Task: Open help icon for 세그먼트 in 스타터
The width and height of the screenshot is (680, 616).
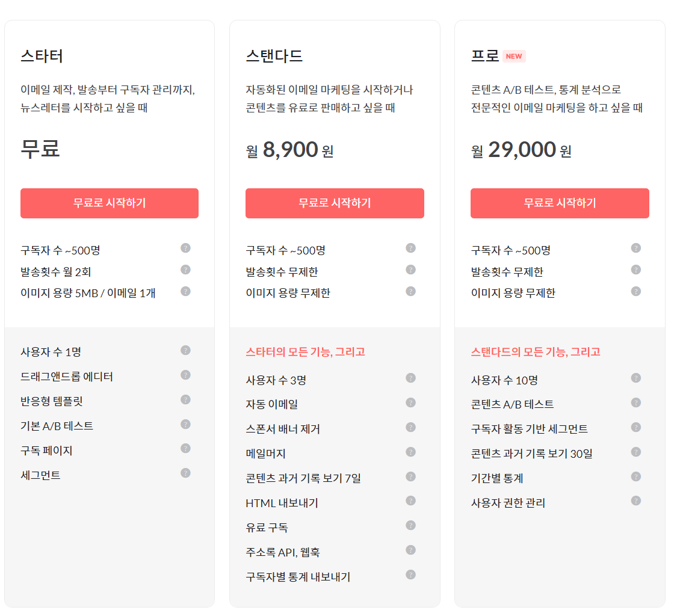Action: (185, 473)
